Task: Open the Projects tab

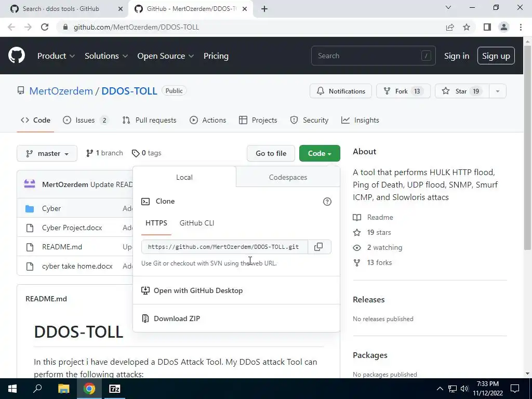Action: [258, 120]
